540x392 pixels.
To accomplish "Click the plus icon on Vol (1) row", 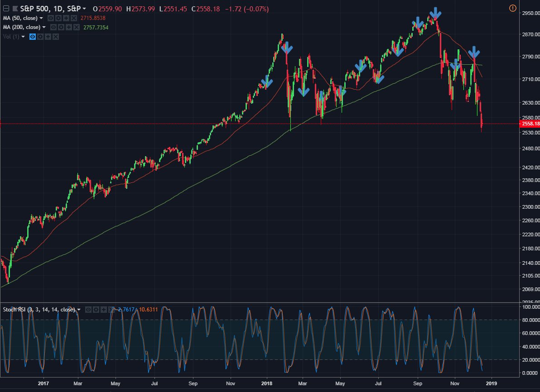I will [x=48, y=37].
